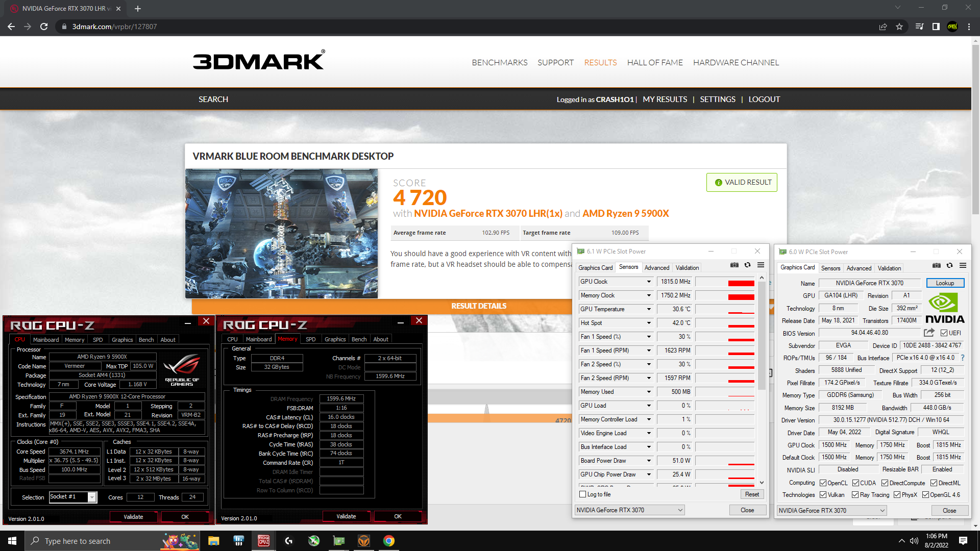
Task: Open the Hot Spot sensor dropdown
Action: pos(649,323)
